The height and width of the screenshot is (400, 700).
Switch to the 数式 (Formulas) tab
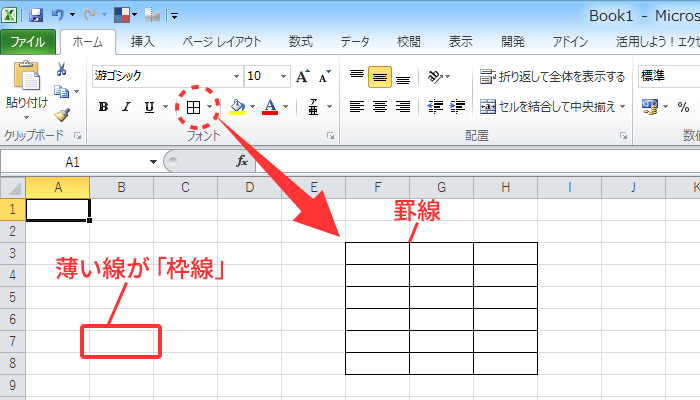(x=300, y=42)
